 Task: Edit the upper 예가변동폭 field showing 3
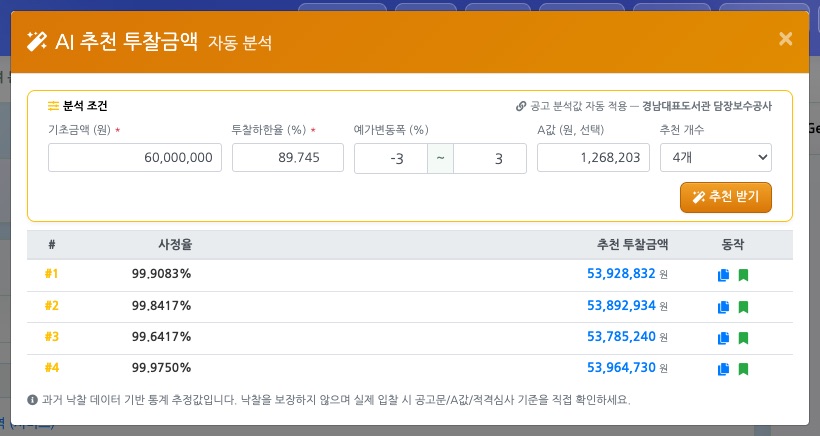point(490,158)
